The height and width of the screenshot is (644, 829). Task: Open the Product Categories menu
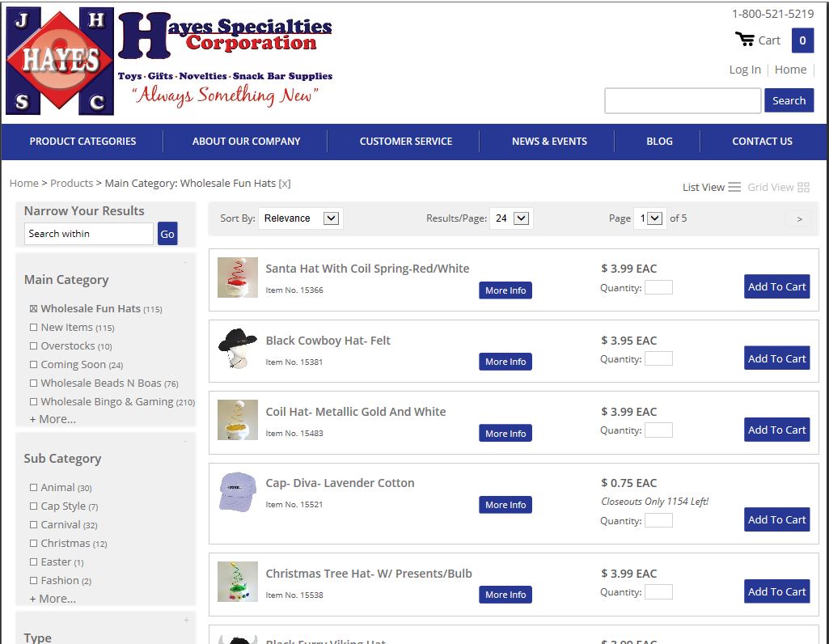point(82,142)
